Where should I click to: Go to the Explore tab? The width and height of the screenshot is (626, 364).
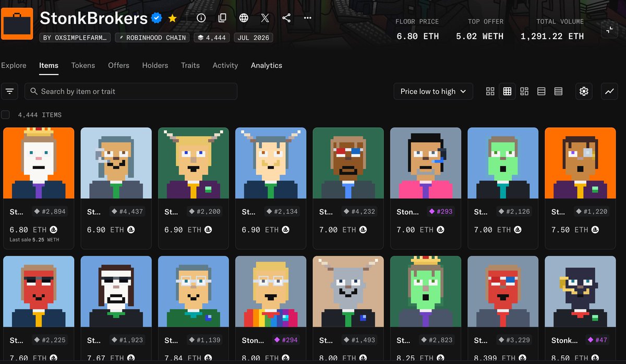point(14,65)
